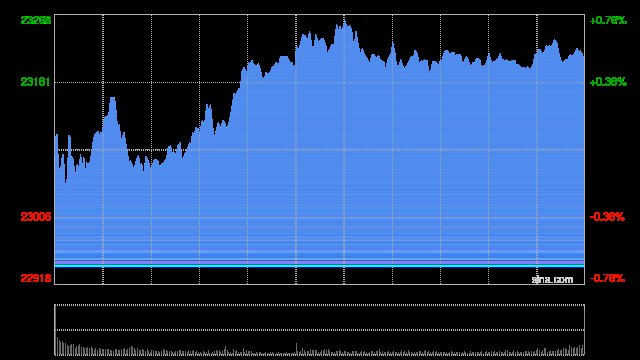Click the 22918 price axis label
This screenshot has height=360, width=640.
[x=36, y=278]
